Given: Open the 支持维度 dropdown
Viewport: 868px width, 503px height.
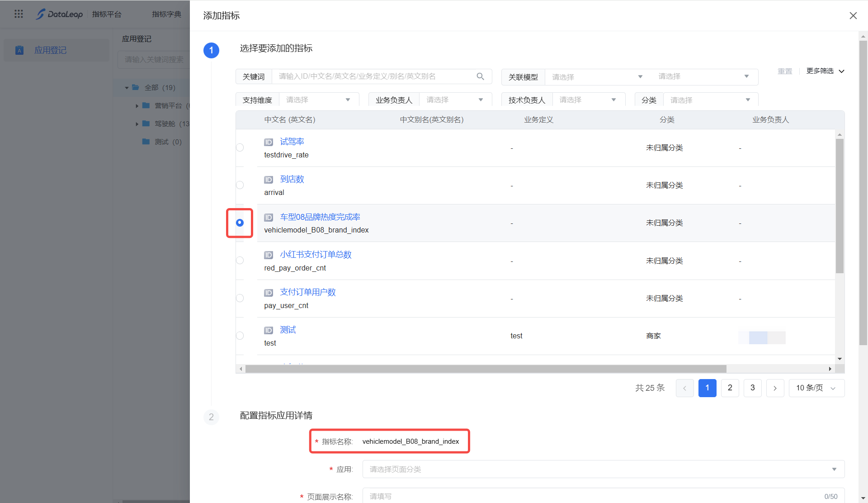Looking at the screenshot, I should [x=319, y=100].
